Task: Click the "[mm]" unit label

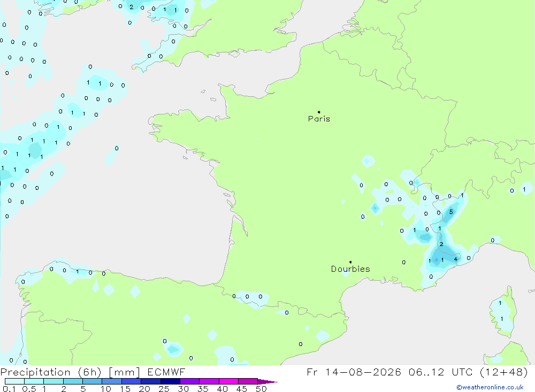Action: click(124, 372)
